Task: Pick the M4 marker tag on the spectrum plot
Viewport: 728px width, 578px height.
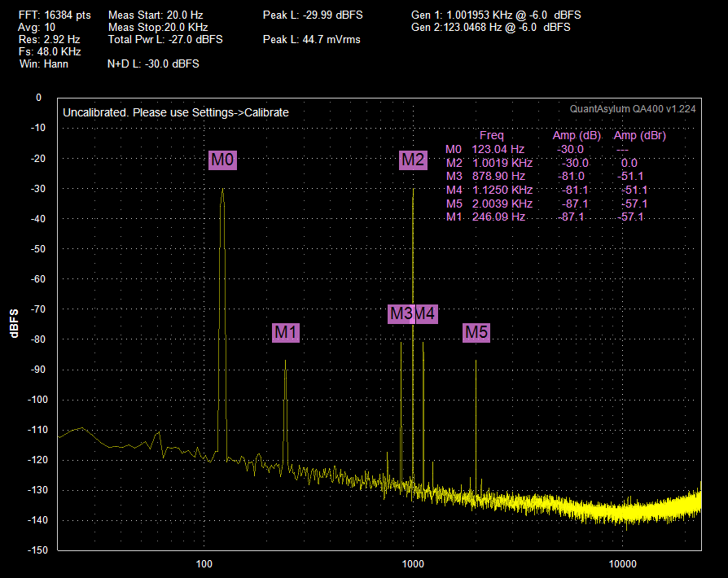Action: point(426,314)
